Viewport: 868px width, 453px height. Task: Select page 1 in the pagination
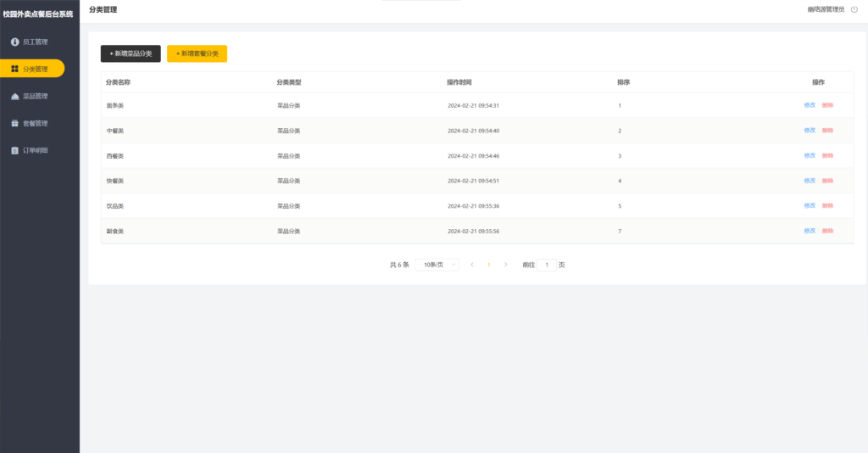point(489,265)
